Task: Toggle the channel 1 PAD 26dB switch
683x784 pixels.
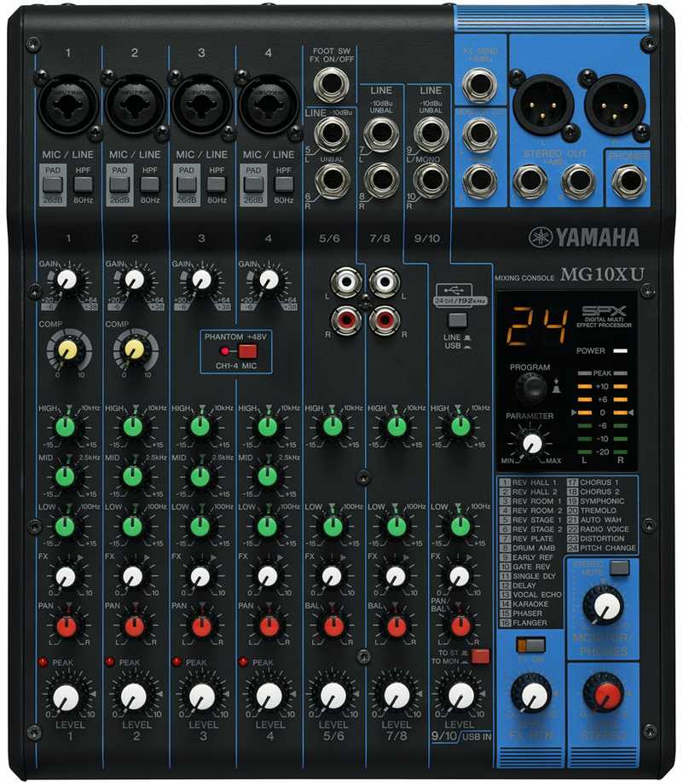Action: 52,185
